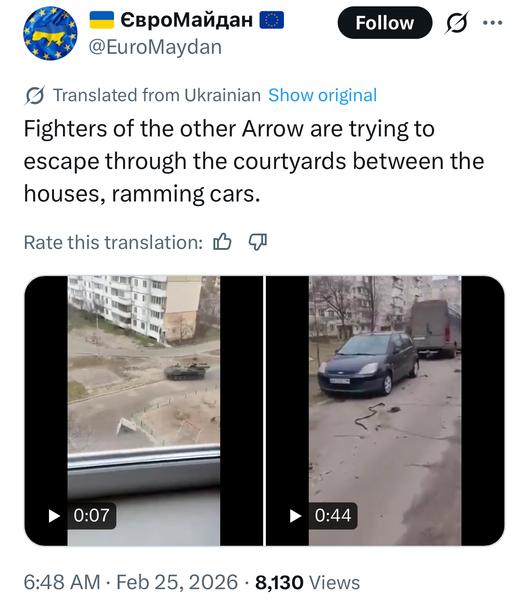The image size is (529, 600).
Task: Follow the ЄвроМайдан account
Action: (x=385, y=23)
